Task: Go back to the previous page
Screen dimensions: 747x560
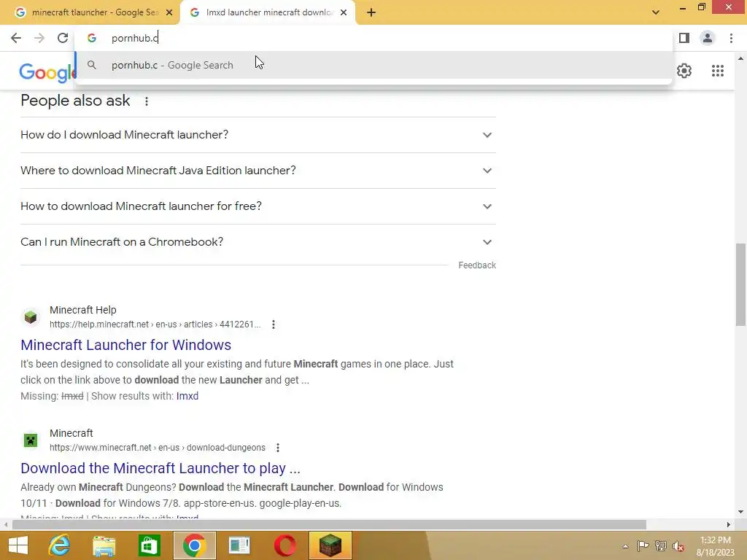Action: click(16, 38)
